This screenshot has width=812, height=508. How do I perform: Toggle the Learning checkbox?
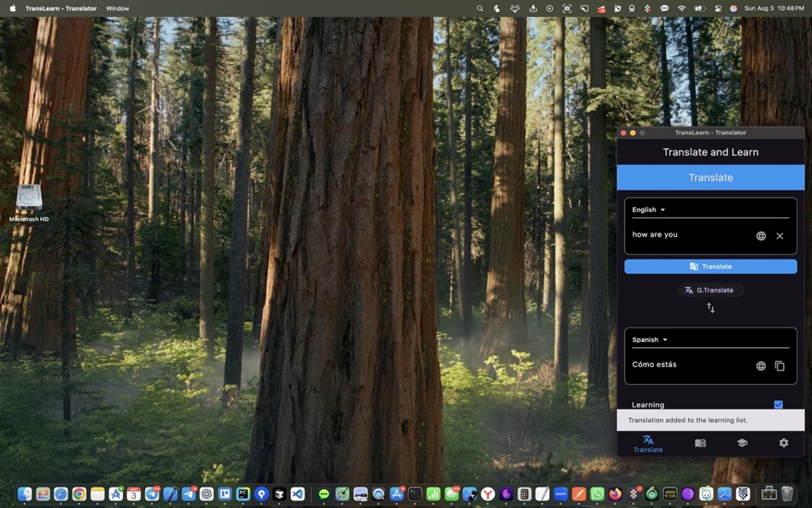[778, 405]
